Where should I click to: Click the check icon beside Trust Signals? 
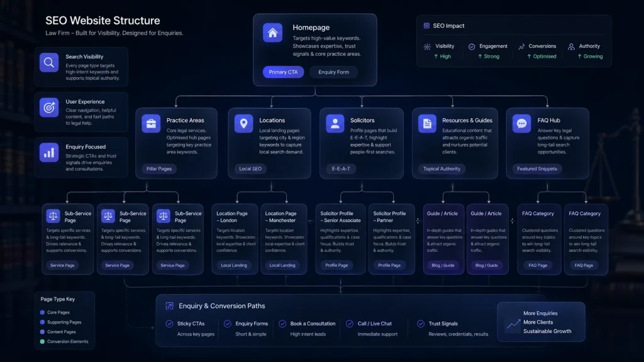tap(421, 324)
